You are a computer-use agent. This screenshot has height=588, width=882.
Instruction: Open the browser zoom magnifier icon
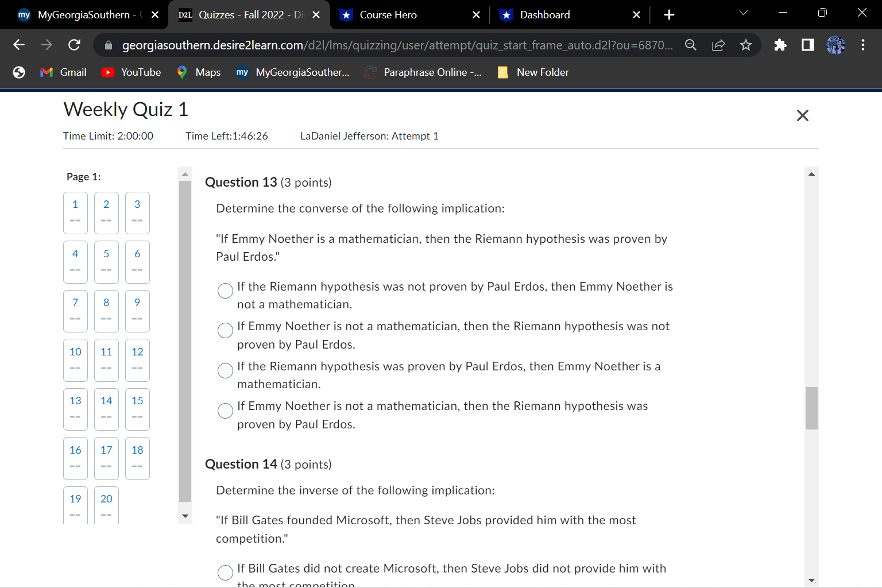tap(691, 45)
